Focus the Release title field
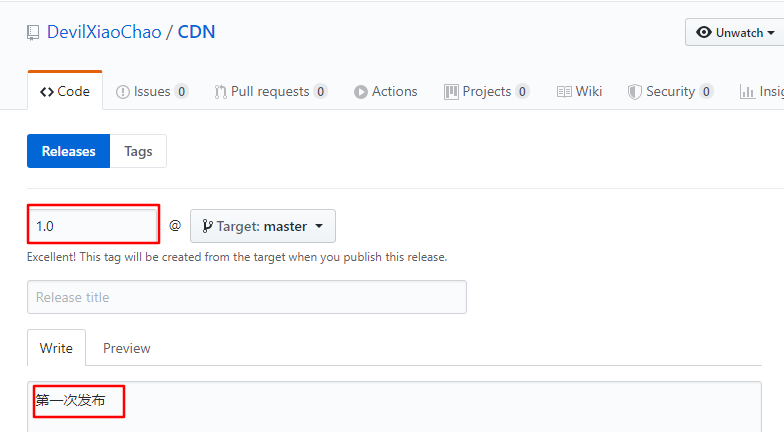Image resolution: width=784 pixels, height=432 pixels. [246, 297]
